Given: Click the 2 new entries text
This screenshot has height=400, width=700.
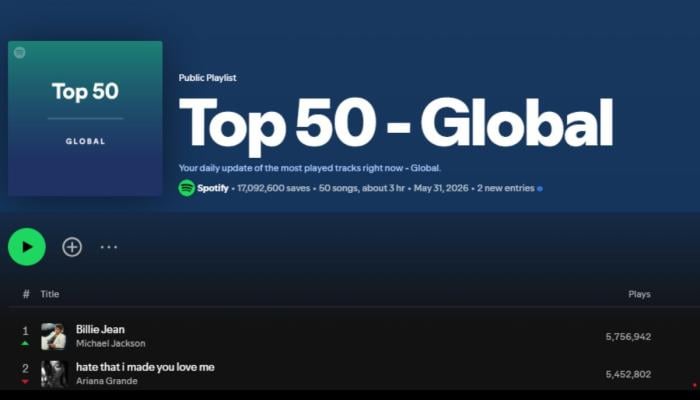Looking at the screenshot, I should coord(506,188).
